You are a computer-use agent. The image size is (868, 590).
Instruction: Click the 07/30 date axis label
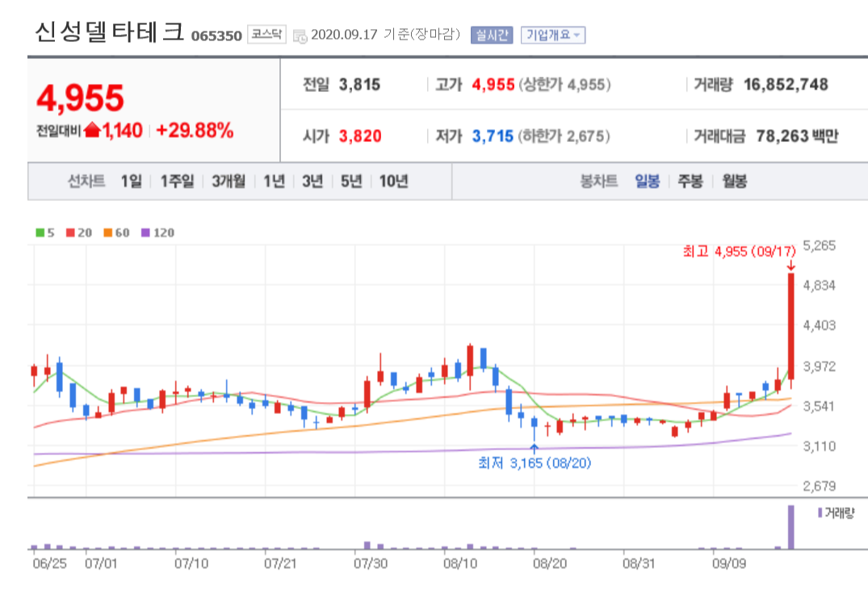pyautogui.click(x=371, y=563)
